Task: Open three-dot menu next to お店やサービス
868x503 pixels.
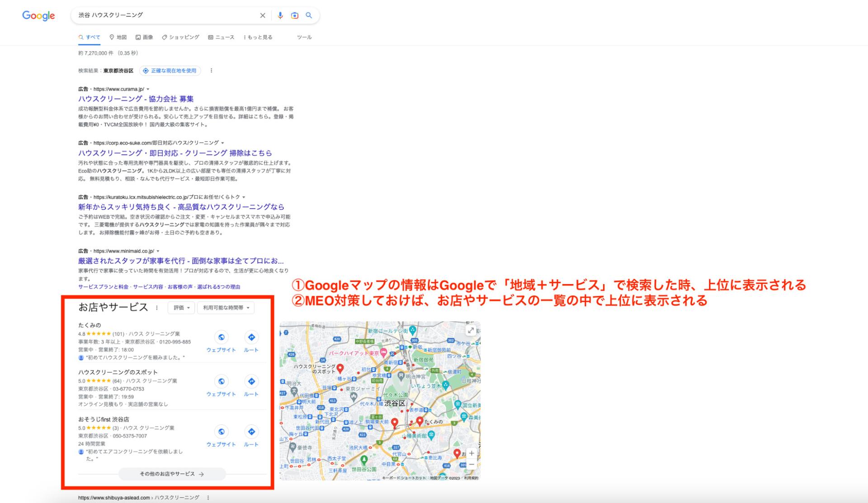Action: pyautogui.click(x=157, y=308)
